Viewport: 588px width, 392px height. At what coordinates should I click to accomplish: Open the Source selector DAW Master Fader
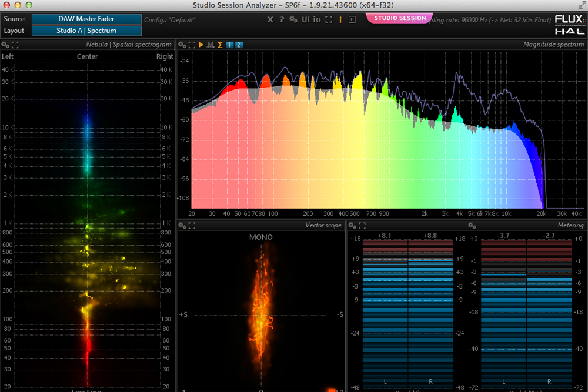pyautogui.click(x=86, y=19)
